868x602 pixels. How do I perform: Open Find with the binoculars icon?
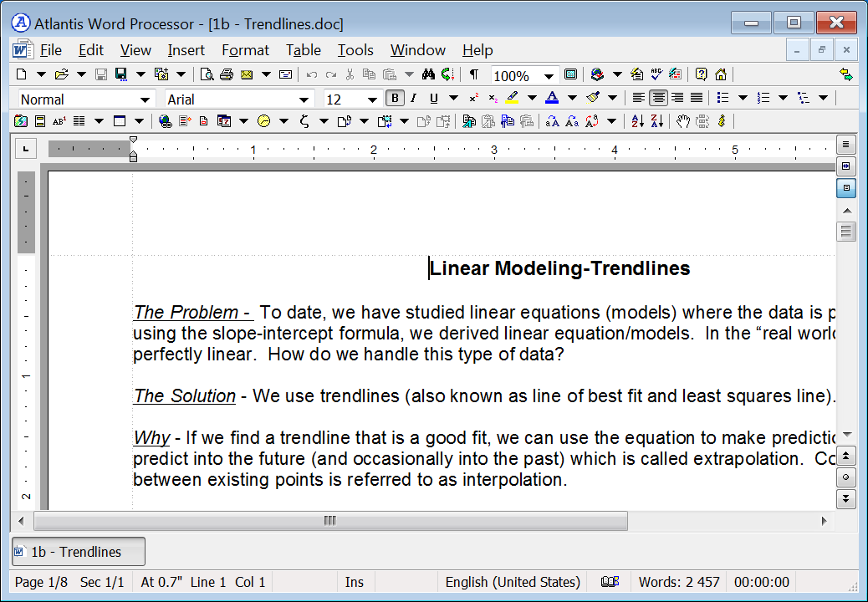(x=429, y=74)
